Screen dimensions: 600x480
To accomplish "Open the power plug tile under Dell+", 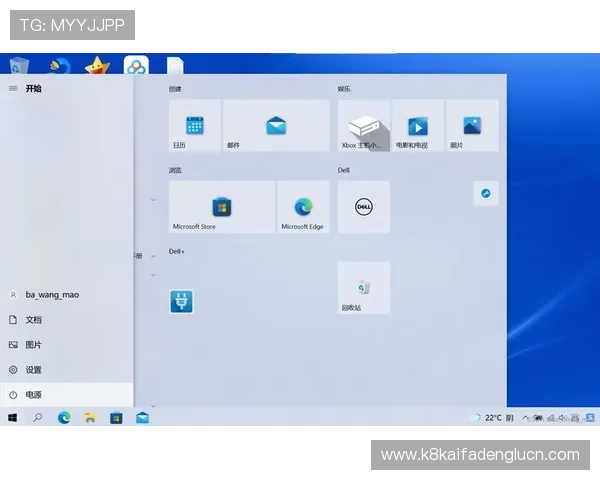I will click(x=181, y=301).
